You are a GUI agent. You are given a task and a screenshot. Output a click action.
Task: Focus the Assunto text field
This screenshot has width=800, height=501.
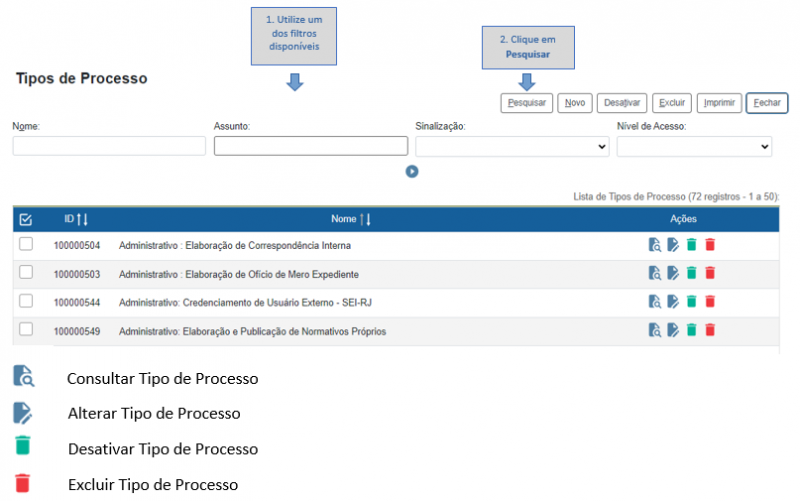[x=310, y=146]
